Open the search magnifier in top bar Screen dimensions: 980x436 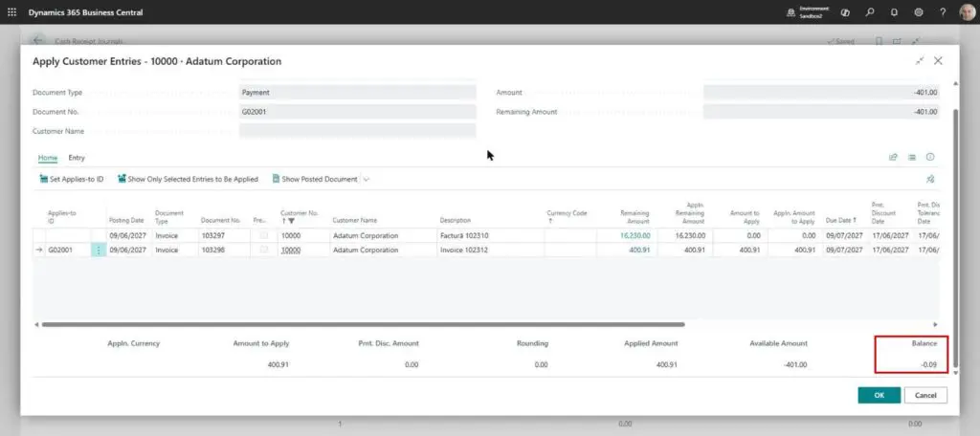[869, 11]
